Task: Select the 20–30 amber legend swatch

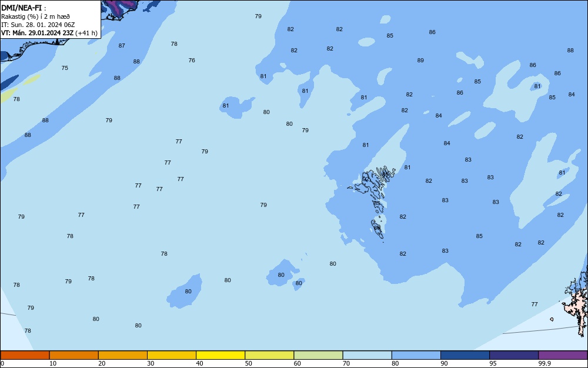Action: [123, 355]
